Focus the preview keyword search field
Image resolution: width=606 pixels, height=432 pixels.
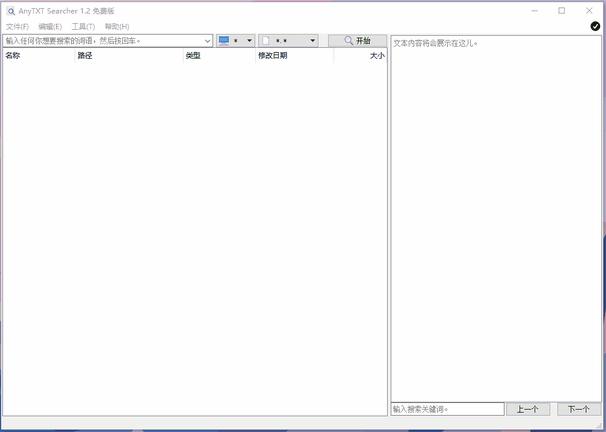point(448,409)
